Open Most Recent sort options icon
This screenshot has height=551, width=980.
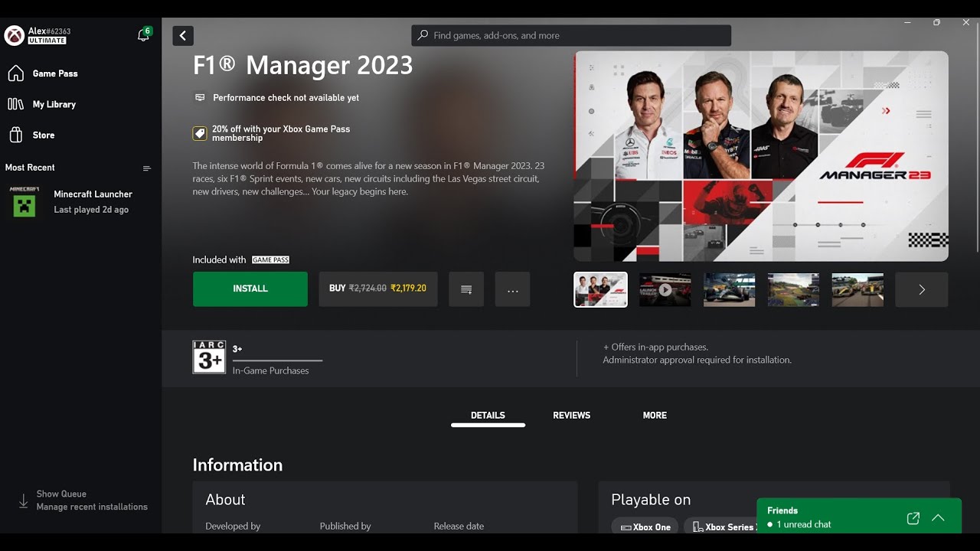point(147,168)
